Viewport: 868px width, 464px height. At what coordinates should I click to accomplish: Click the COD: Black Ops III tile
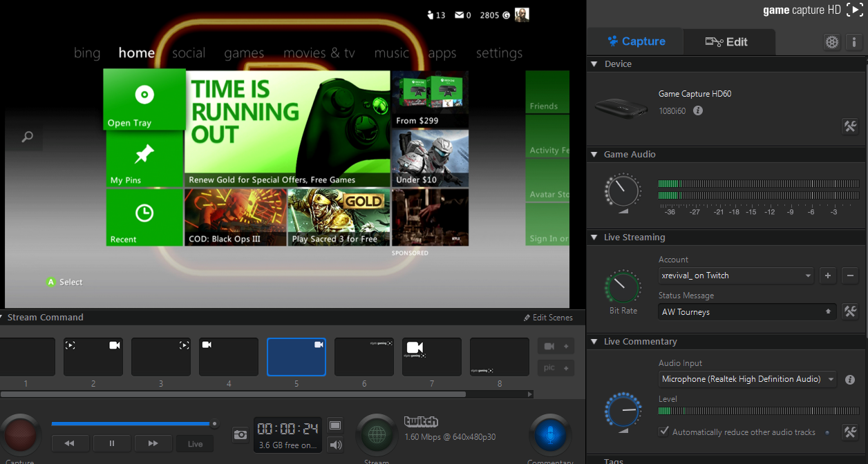tap(236, 217)
